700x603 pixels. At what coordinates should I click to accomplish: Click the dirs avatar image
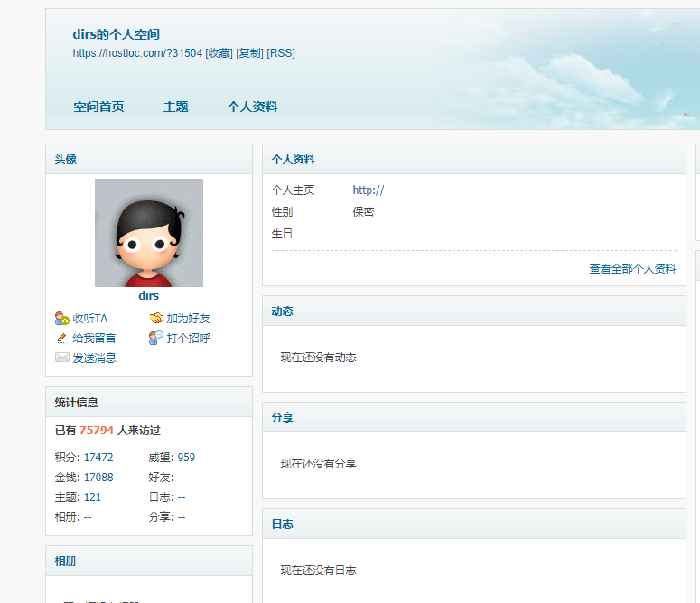149,233
